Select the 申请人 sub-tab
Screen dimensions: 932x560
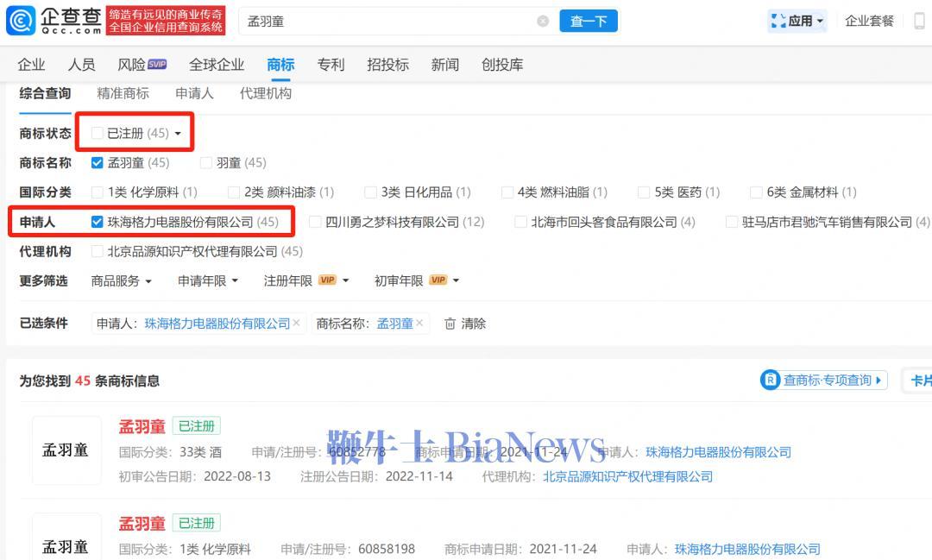click(x=194, y=93)
